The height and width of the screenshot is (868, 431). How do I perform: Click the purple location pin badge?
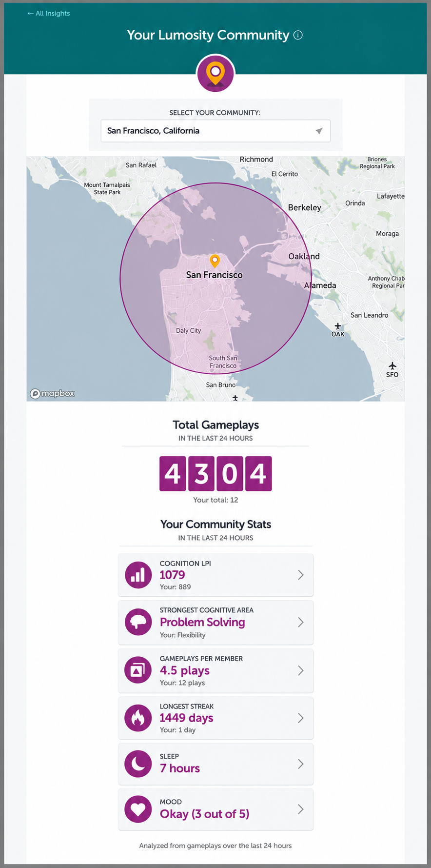[215, 74]
